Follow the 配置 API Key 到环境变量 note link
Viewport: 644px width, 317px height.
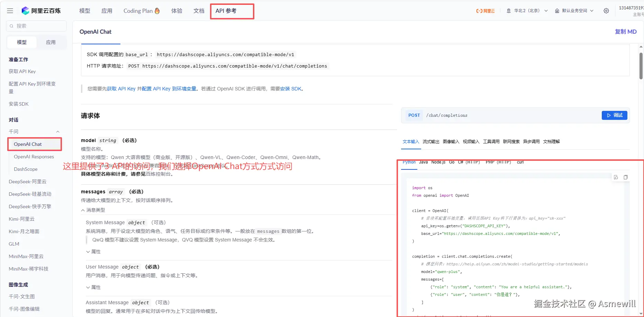[x=169, y=89]
